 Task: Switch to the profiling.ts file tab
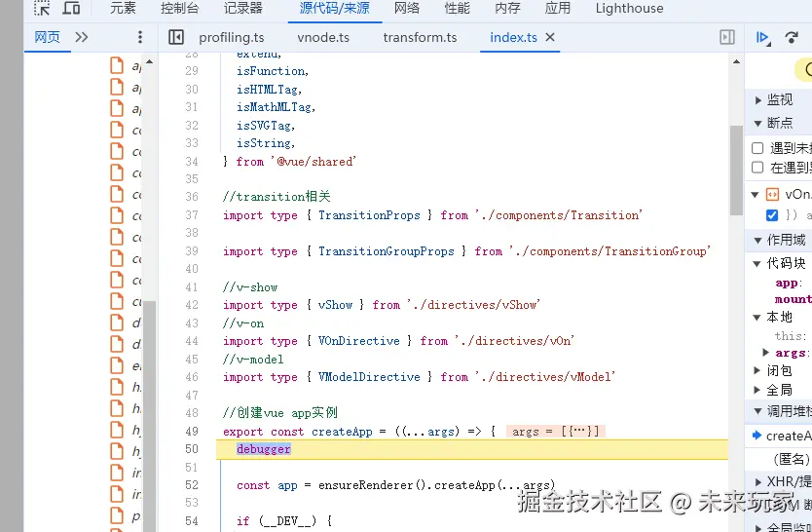[232, 37]
